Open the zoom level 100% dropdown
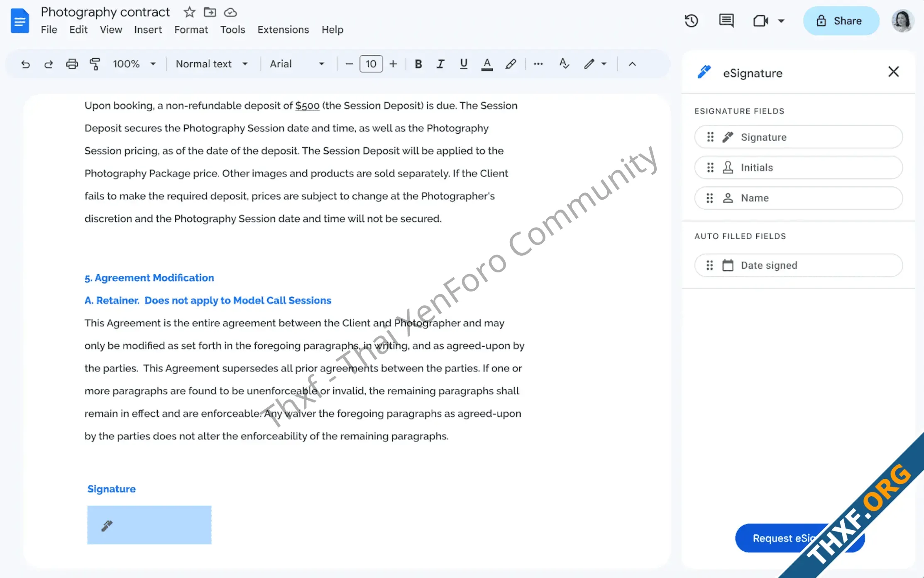 coord(134,64)
